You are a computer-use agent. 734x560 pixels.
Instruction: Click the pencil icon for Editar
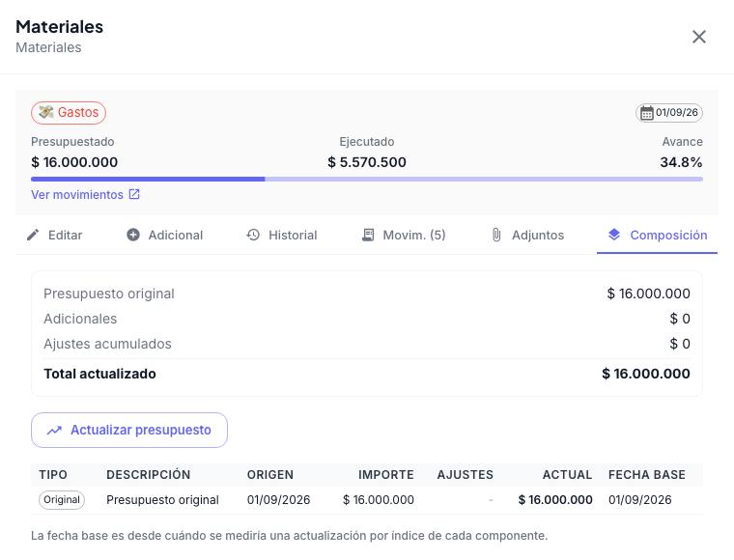(33, 235)
